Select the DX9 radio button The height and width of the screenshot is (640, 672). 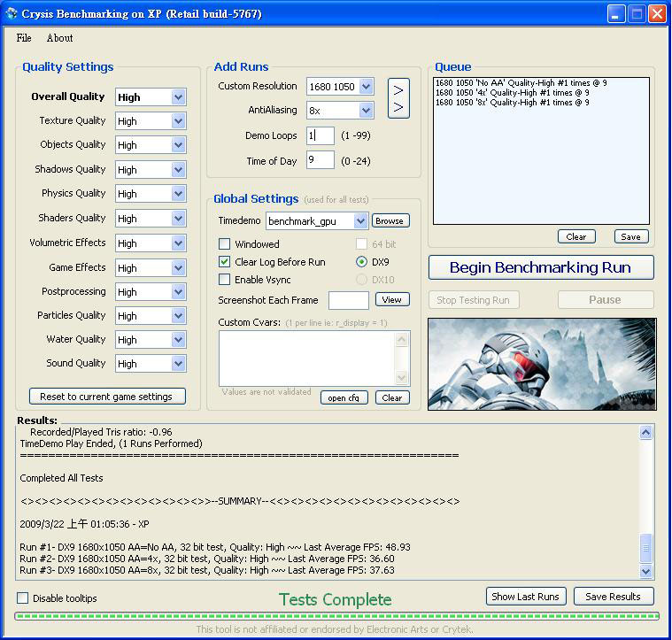pyautogui.click(x=362, y=262)
